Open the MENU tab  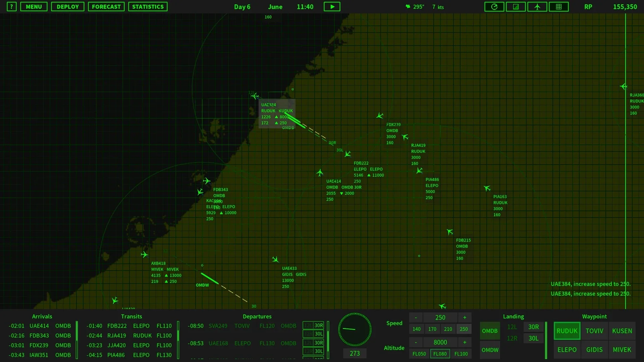(34, 7)
